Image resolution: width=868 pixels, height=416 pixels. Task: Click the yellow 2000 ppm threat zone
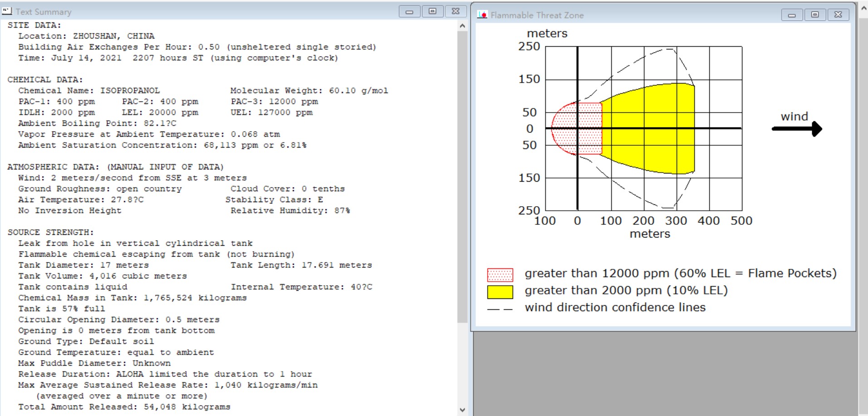tap(649, 129)
